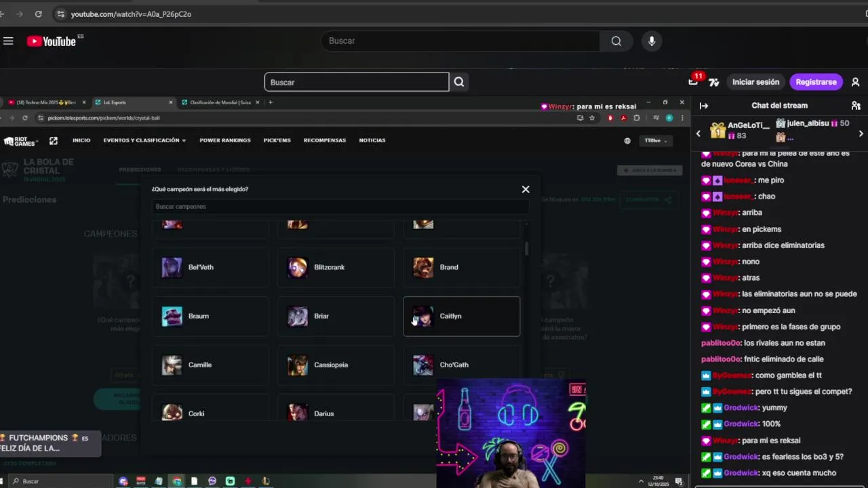Click the Windows taskbar Buscar field

click(61, 481)
